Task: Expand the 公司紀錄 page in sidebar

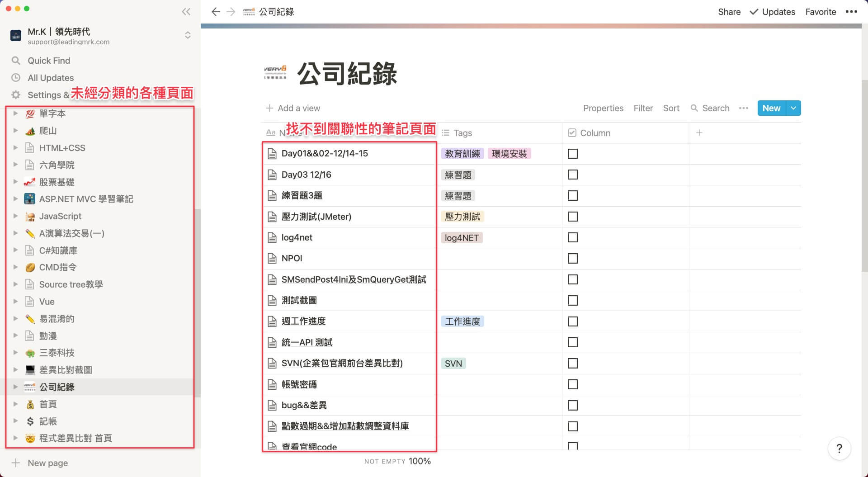Action: (x=15, y=387)
